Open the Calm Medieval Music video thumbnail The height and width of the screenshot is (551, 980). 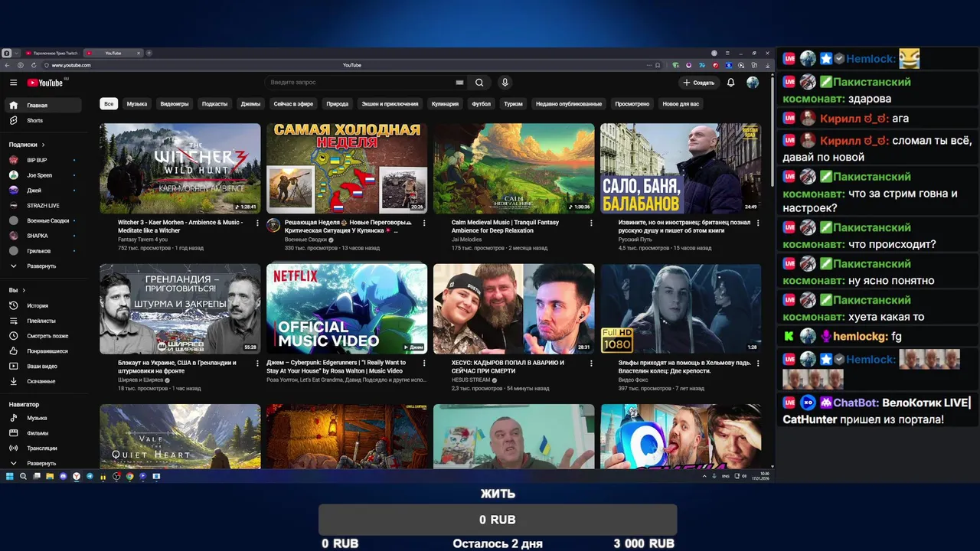click(514, 168)
